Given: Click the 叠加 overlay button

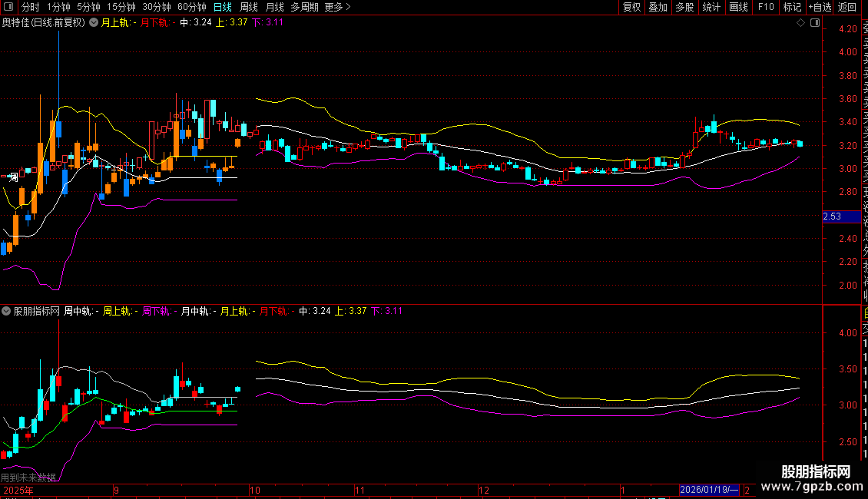Looking at the screenshot, I should tap(658, 7).
